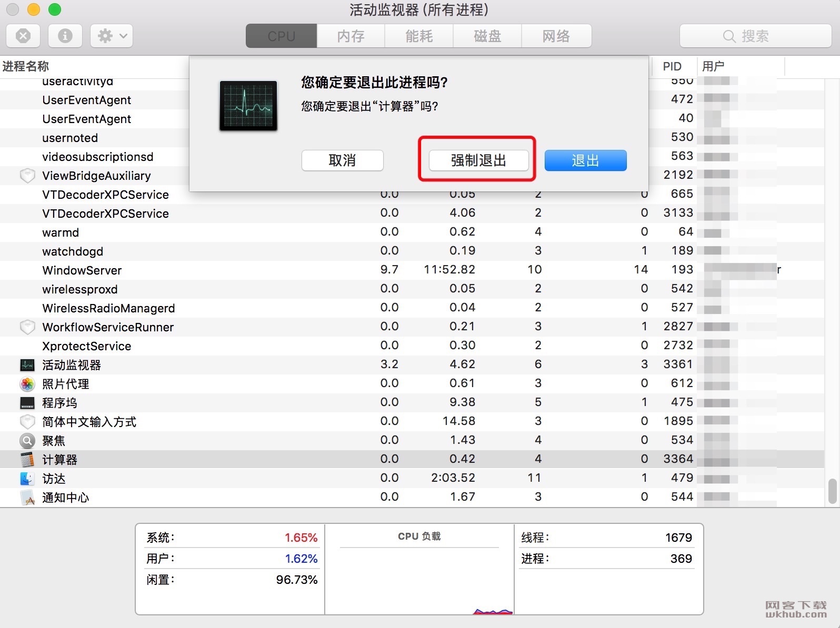This screenshot has width=840, height=628.
Task: Open the process info toolbar icon
Action: pos(65,36)
